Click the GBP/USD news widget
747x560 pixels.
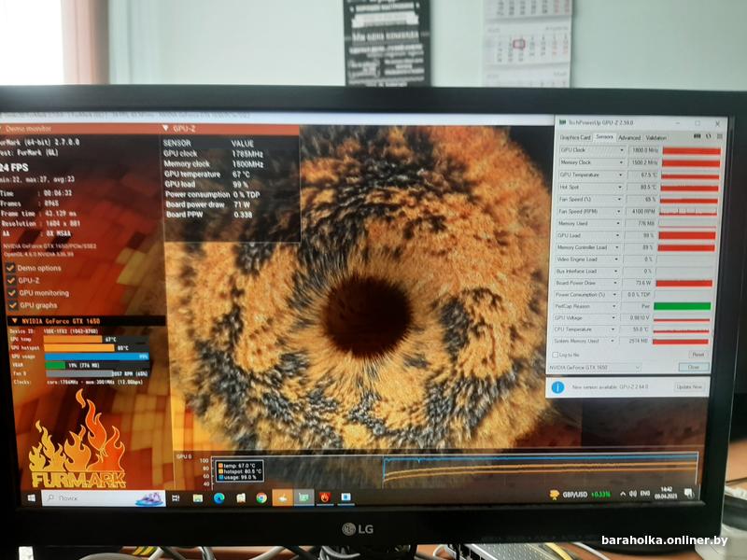(x=580, y=495)
